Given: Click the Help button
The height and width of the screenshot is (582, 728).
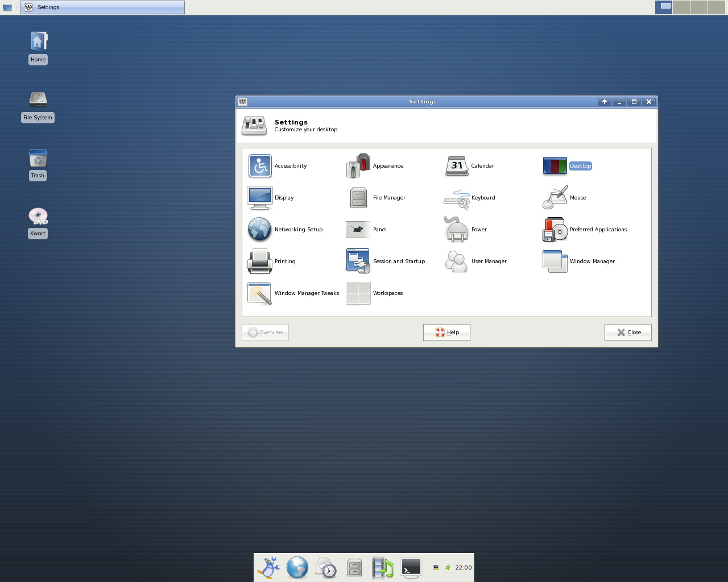Looking at the screenshot, I should click(x=446, y=332).
